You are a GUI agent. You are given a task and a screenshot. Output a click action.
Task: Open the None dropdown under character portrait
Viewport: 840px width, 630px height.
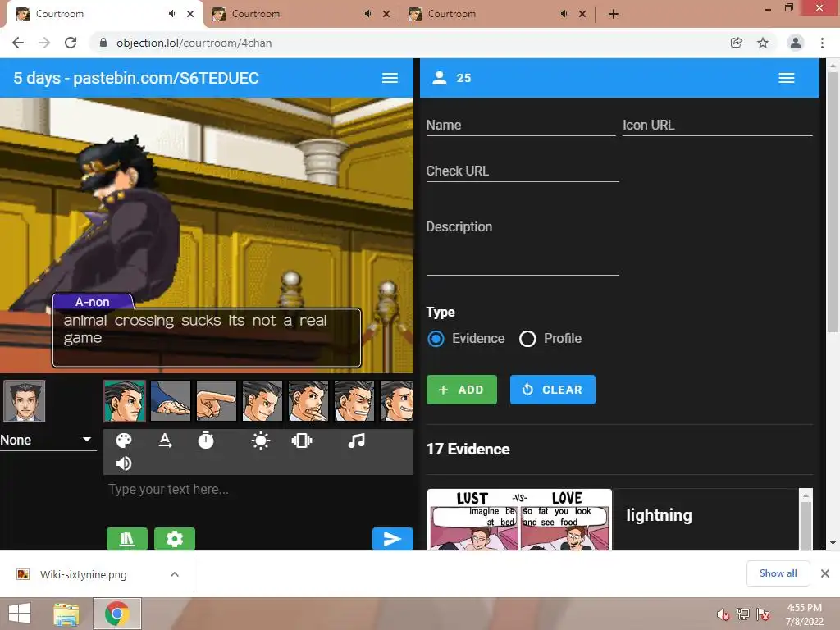(x=47, y=440)
